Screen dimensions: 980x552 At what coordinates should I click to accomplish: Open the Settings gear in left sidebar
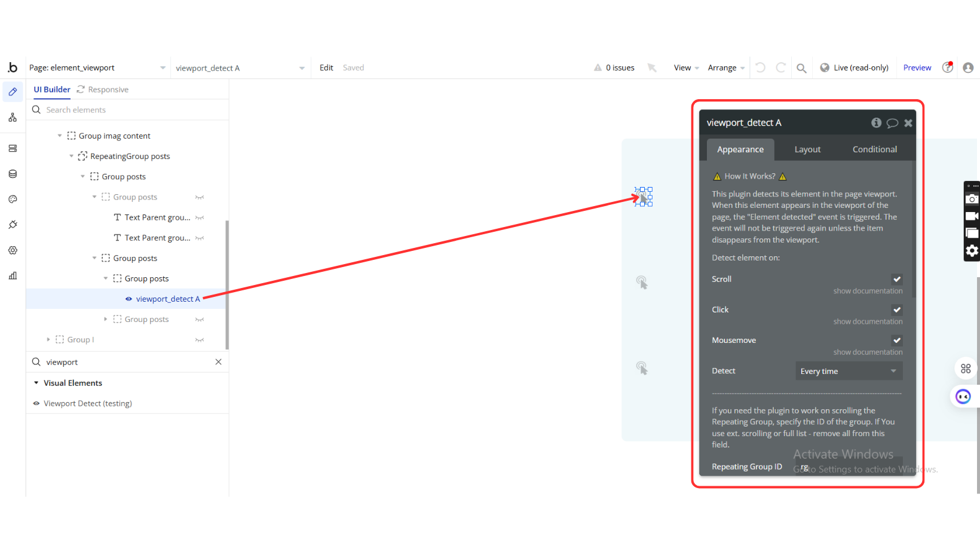tap(13, 250)
